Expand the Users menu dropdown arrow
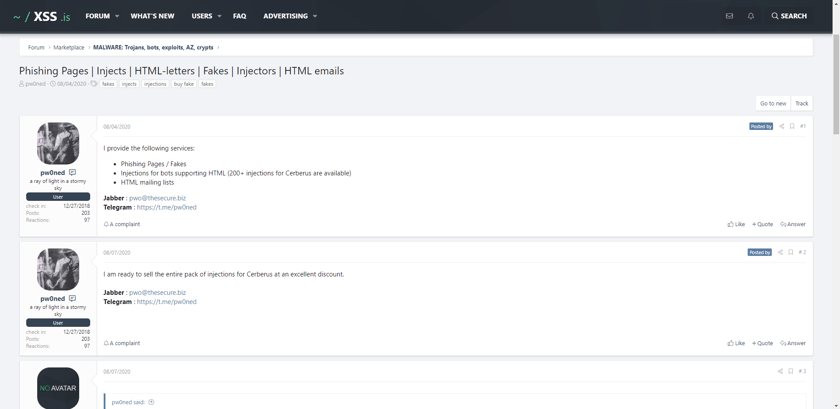Screen dimensions: 840x409 [x=219, y=16]
